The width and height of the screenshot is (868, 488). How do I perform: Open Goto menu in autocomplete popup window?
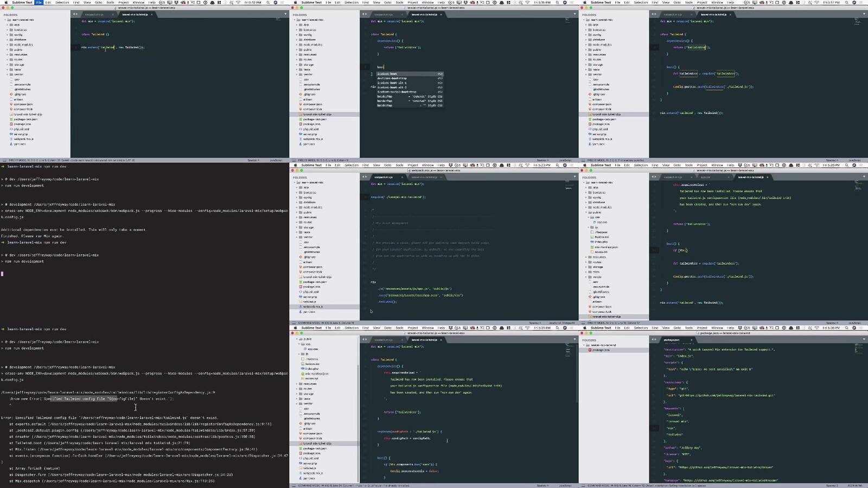(387, 2)
